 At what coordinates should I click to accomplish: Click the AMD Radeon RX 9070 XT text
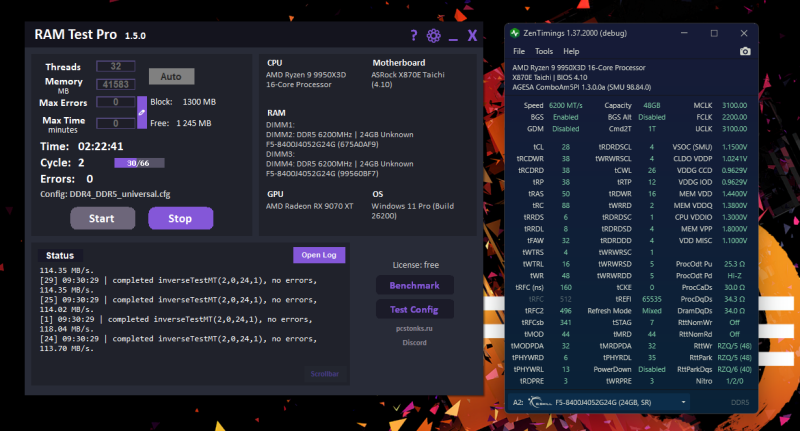pos(309,207)
